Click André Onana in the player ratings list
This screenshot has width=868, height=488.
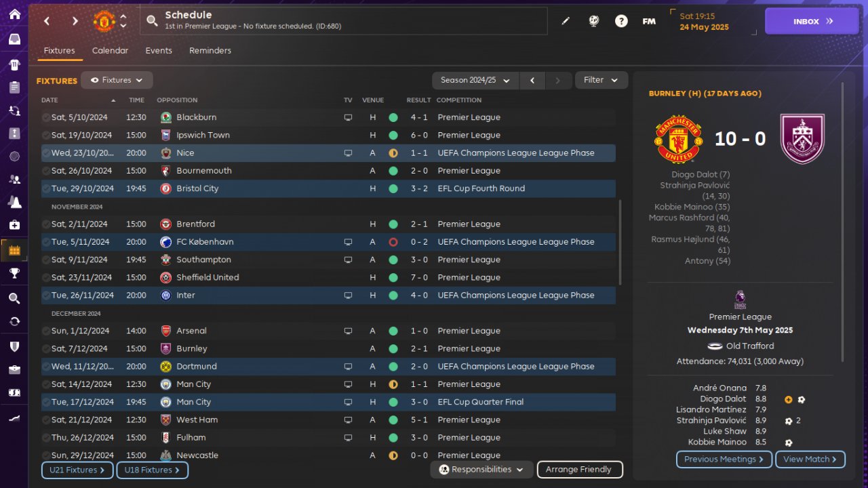tap(719, 388)
